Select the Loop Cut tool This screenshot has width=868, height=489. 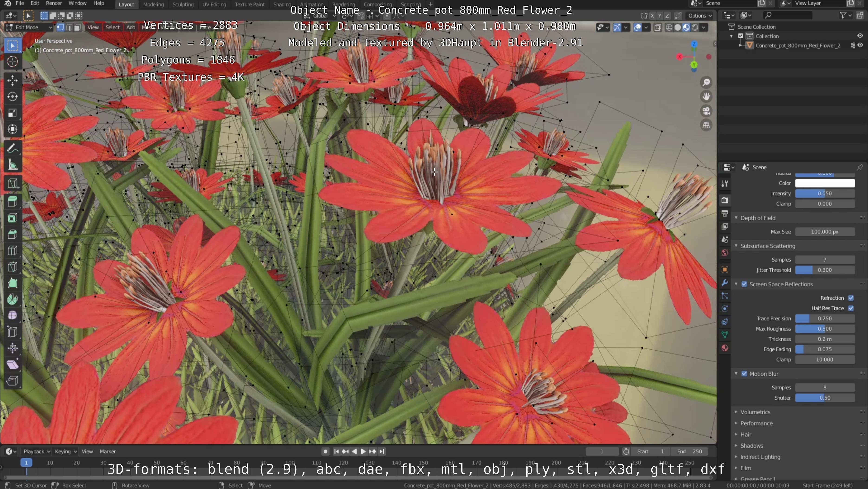point(13,250)
